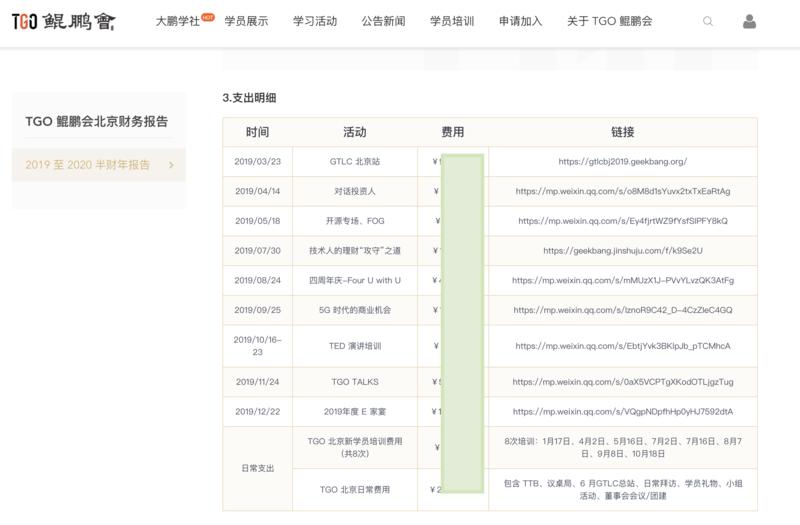This screenshot has height=525, width=800.
Task: Select the TED 演讲培训 activity cell
Action: 355,346
